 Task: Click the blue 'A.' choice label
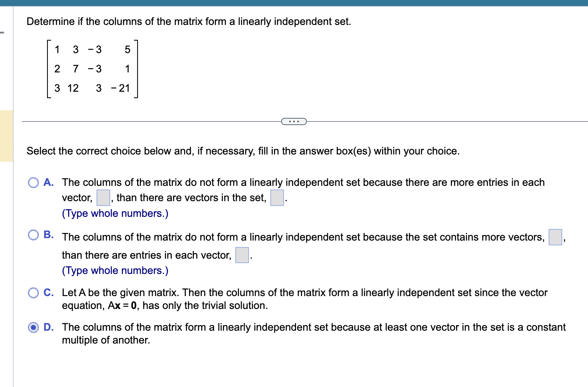(x=49, y=182)
